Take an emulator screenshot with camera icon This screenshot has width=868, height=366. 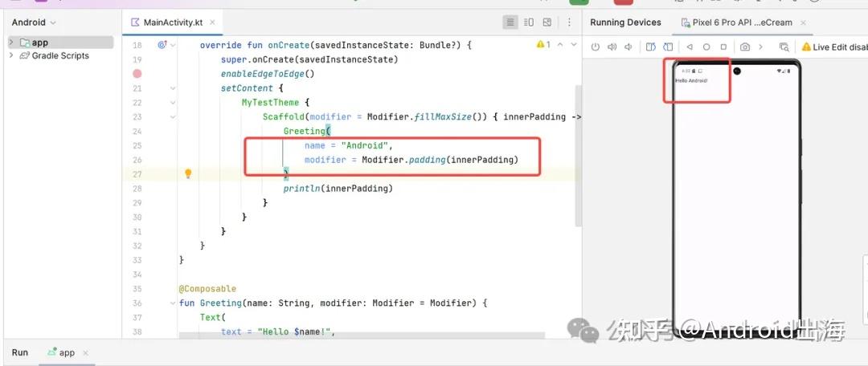tap(745, 47)
